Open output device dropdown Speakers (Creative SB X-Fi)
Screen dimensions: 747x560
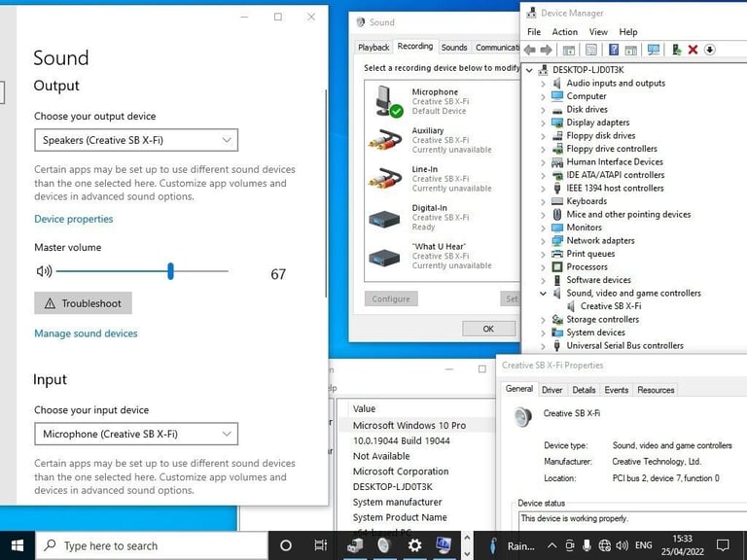136,140
